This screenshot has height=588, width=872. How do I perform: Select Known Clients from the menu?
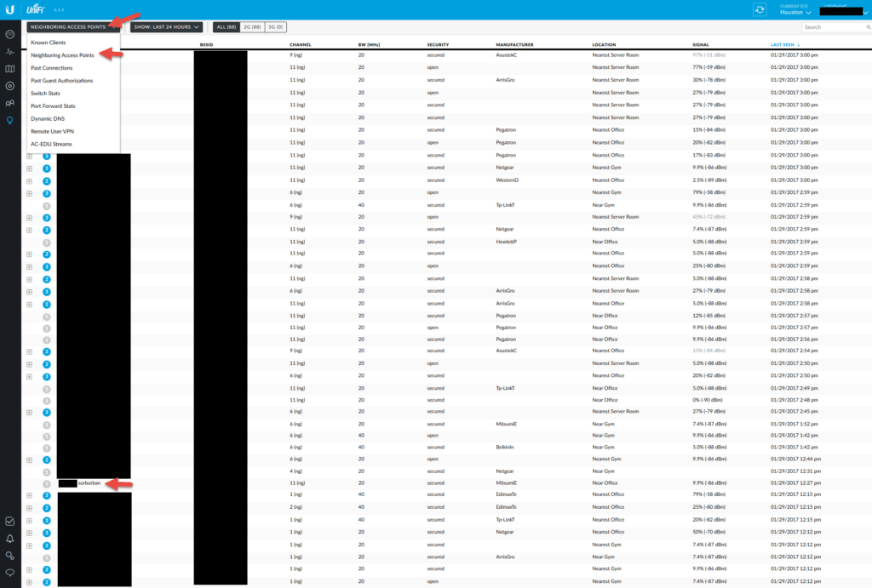click(x=49, y=42)
